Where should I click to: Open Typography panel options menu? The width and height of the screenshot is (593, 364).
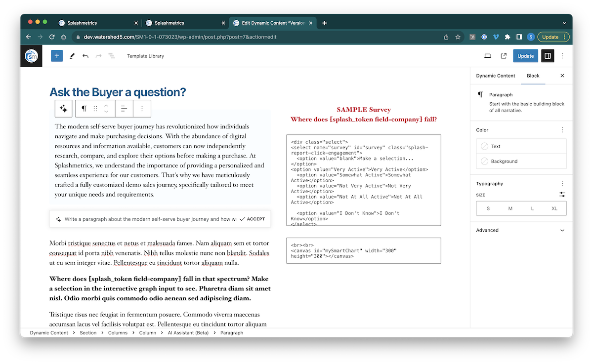(562, 183)
